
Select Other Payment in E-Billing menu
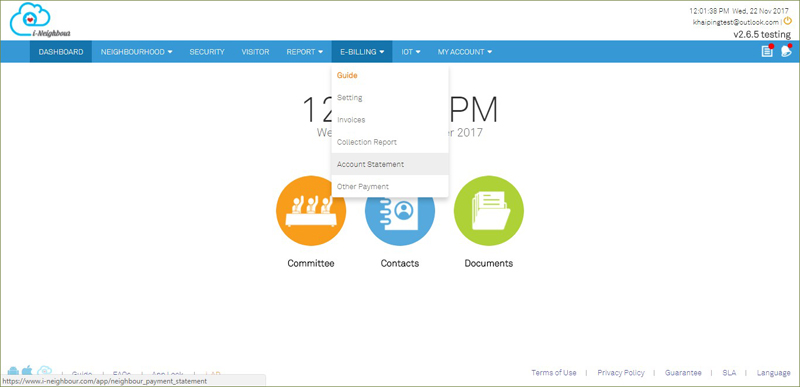point(390,187)
